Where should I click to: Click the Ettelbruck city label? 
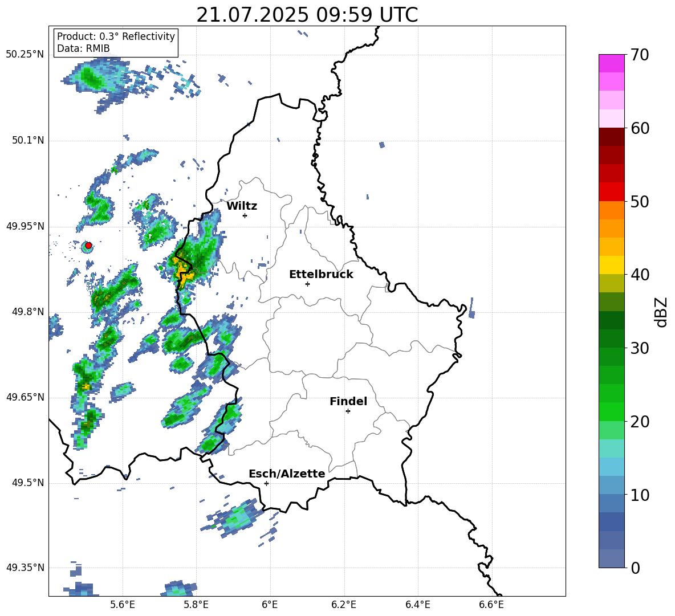click(321, 275)
